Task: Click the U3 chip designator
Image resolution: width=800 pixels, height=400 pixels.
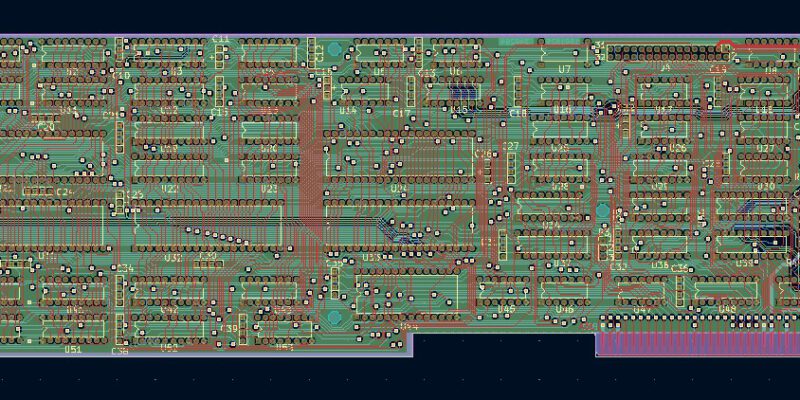Action: (176, 71)
